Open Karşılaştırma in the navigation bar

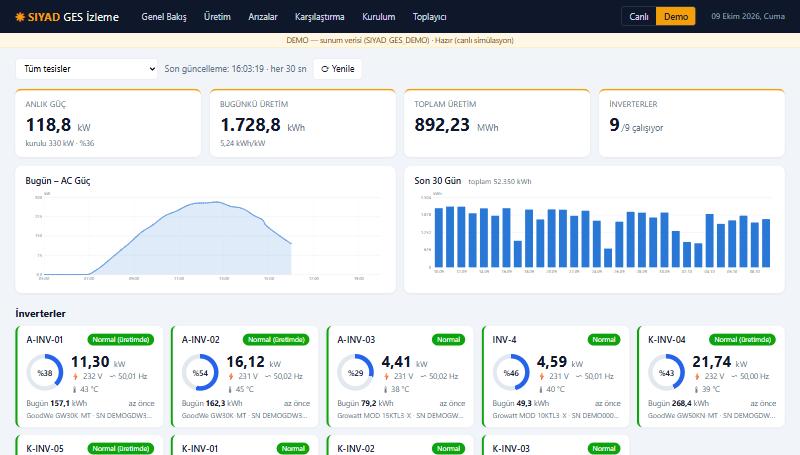pos(319,17)
